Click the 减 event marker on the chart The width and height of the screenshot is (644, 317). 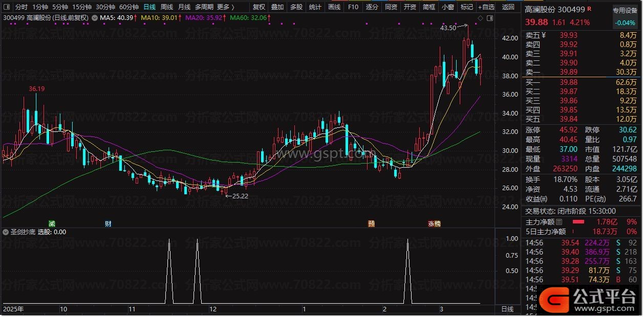pos(52,224)
